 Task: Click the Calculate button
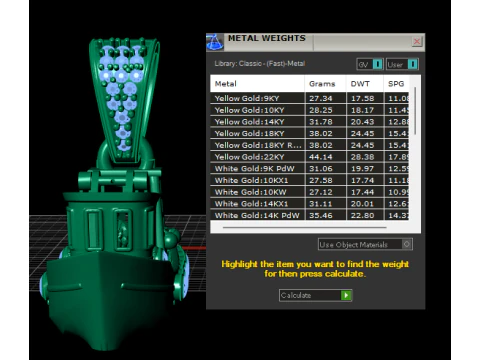(315, 295)
